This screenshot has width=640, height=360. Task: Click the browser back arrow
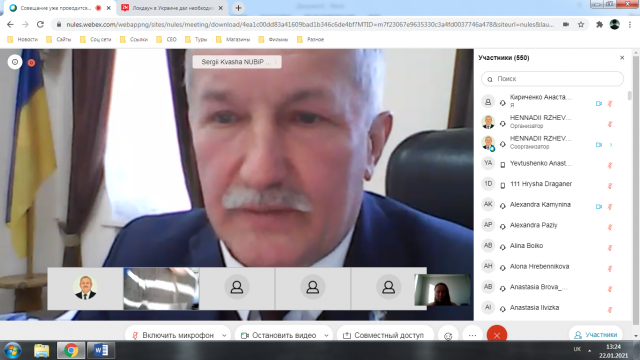click(10, 24)
